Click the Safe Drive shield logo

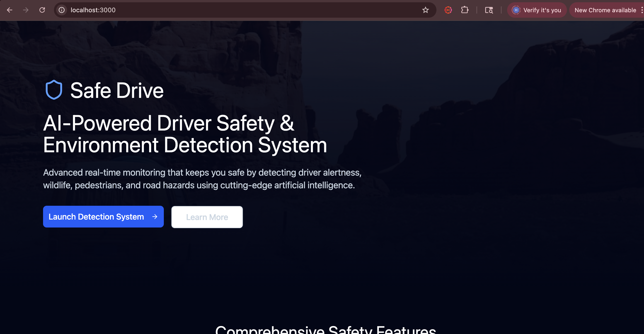pos(54,90)
